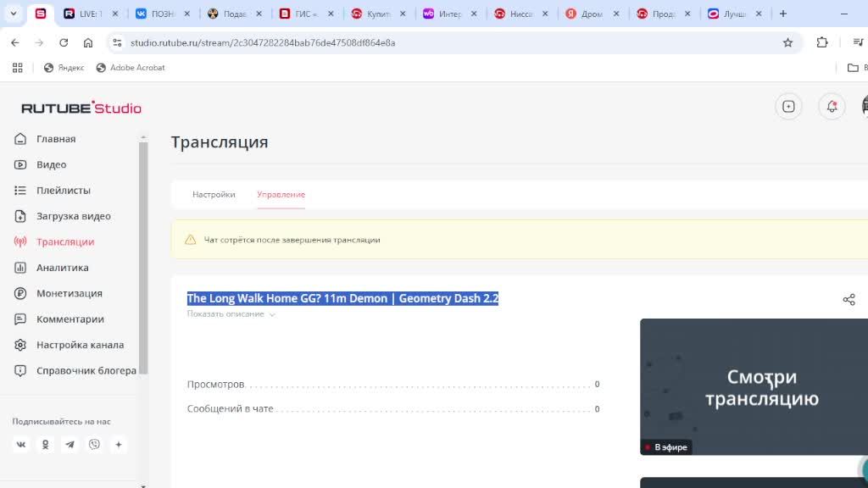
Task: Switch to the Настройки tab
Action: pyautogui.click(x=214, y=194)
